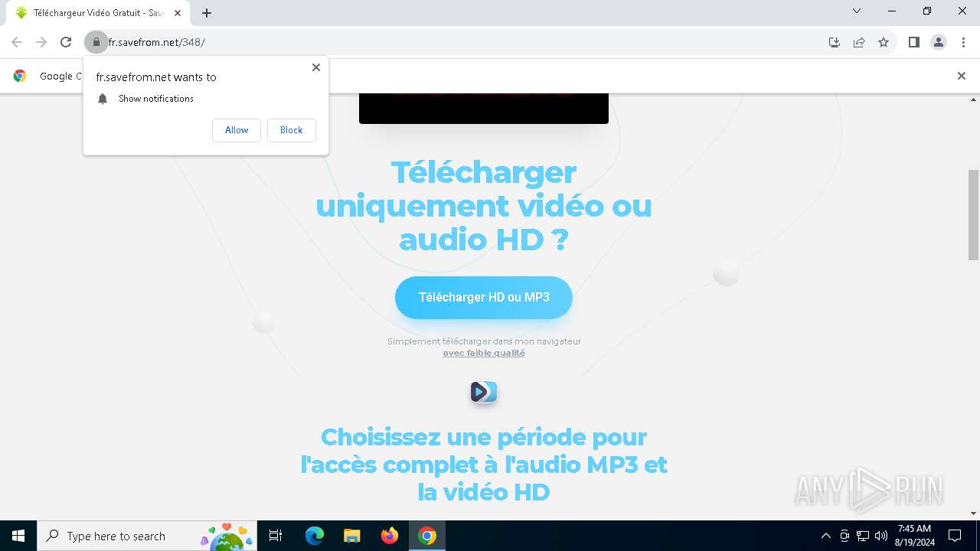Open Task View from taskbar
This screenshot has height=551, width=980.
[x=276, y=536]
